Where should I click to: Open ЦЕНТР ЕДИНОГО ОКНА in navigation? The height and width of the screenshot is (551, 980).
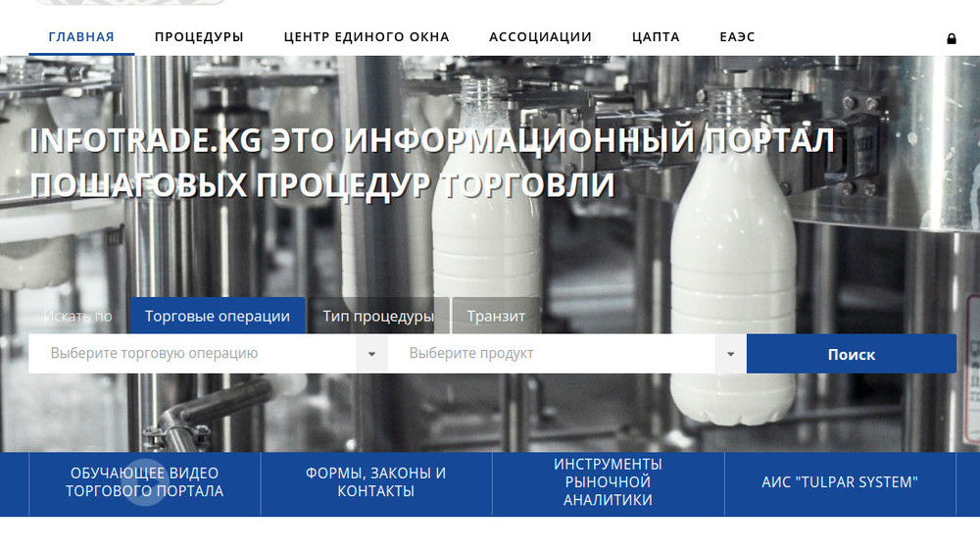tap(367, 37)
